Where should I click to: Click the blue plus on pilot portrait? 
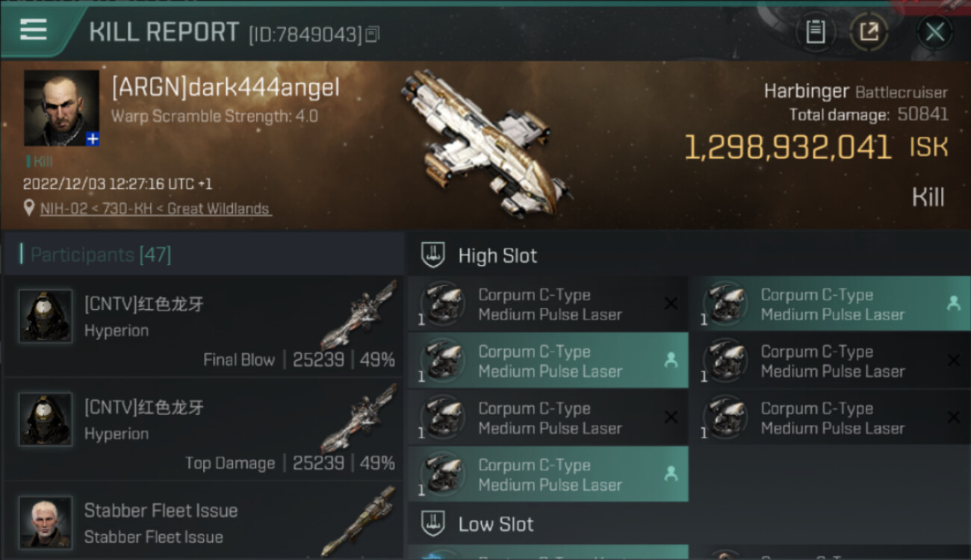(x=92, y=139)
